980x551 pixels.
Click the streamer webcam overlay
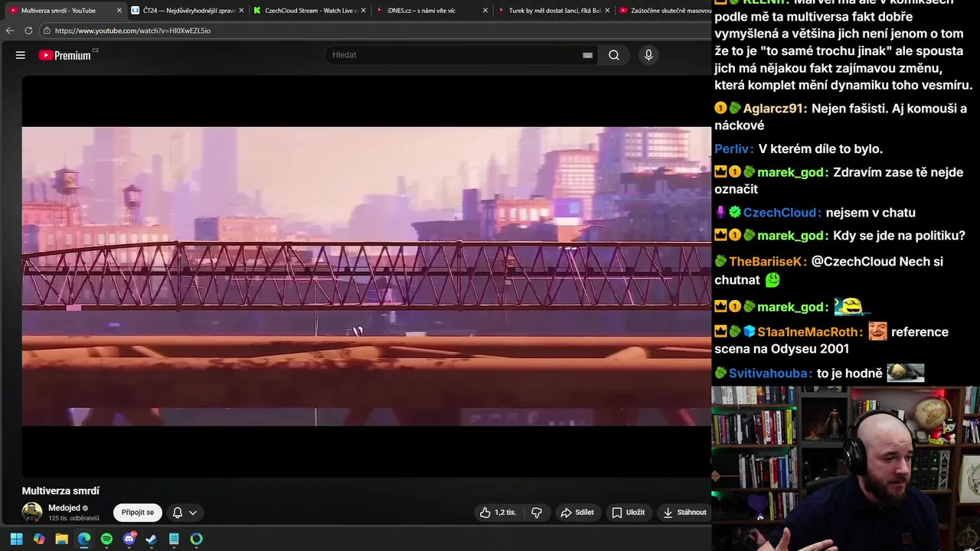point(845,468)
